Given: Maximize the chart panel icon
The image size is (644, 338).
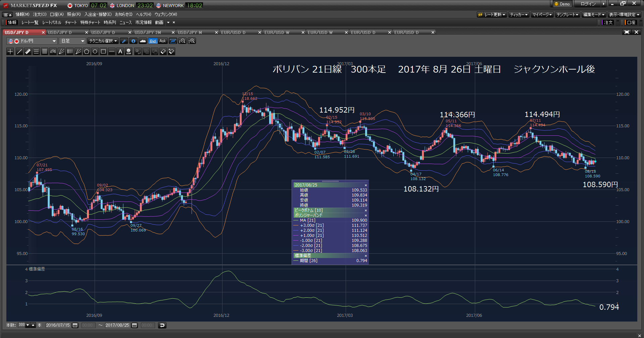Looking at the screenshot, I should pos(627,32).
